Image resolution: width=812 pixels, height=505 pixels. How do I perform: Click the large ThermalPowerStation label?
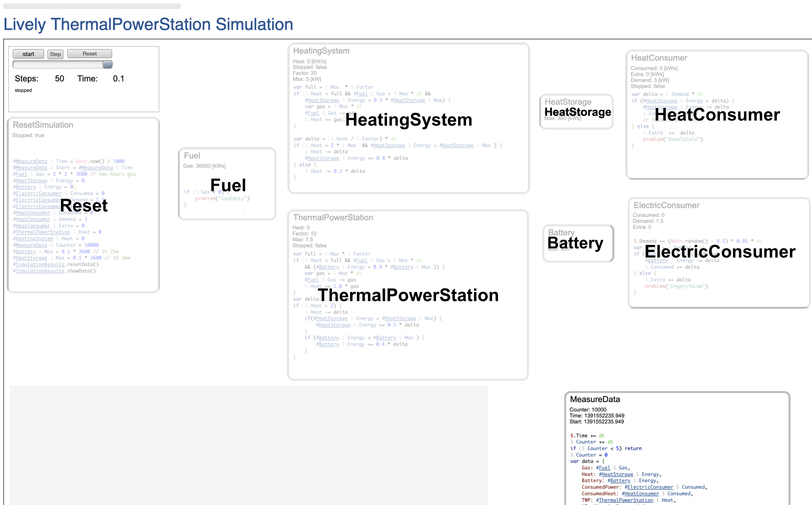[408, 295]
